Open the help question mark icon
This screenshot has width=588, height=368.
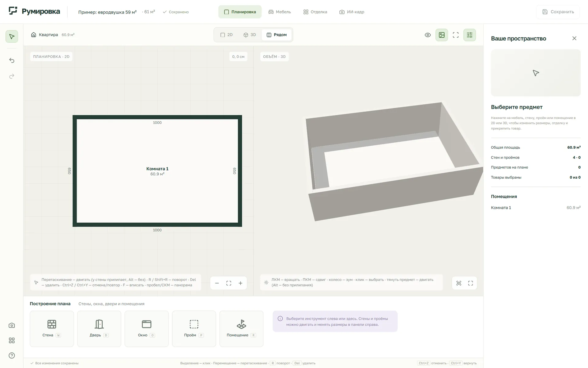coord(12,355)
